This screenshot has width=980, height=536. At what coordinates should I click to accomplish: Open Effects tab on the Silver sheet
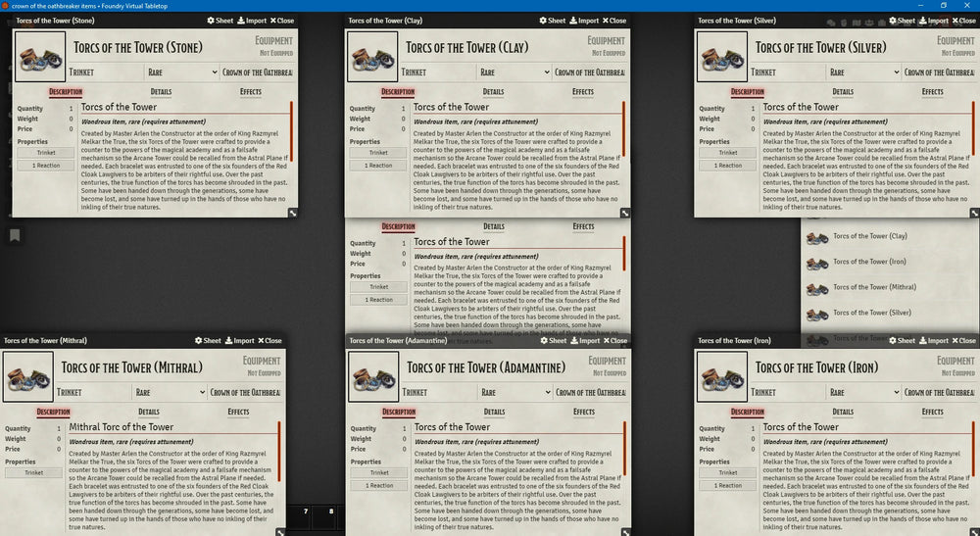point(933,92)
